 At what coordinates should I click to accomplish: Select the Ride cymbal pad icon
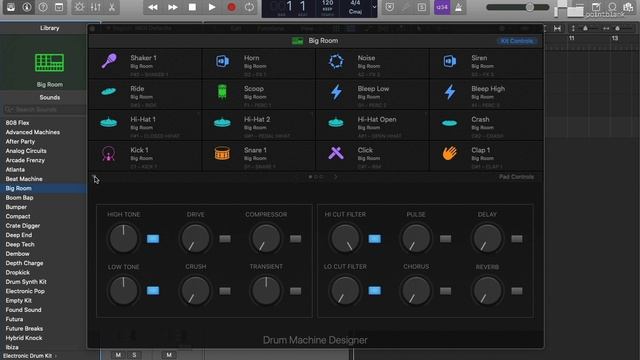(109, 91)
